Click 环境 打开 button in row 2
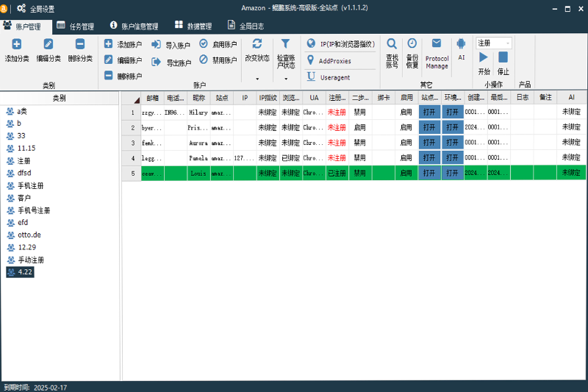The height and width of the screenshot is (392, 588). [453, 127]
